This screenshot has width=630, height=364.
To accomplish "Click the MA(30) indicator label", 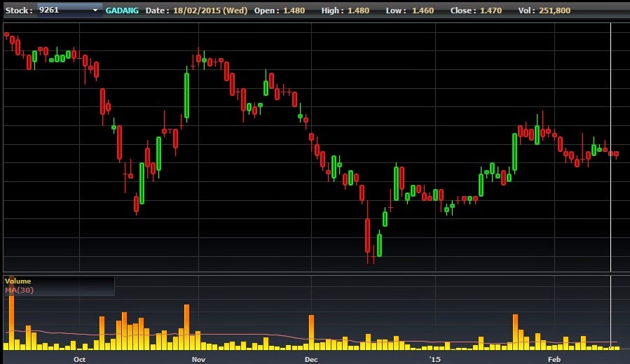I will pos(20,290).
